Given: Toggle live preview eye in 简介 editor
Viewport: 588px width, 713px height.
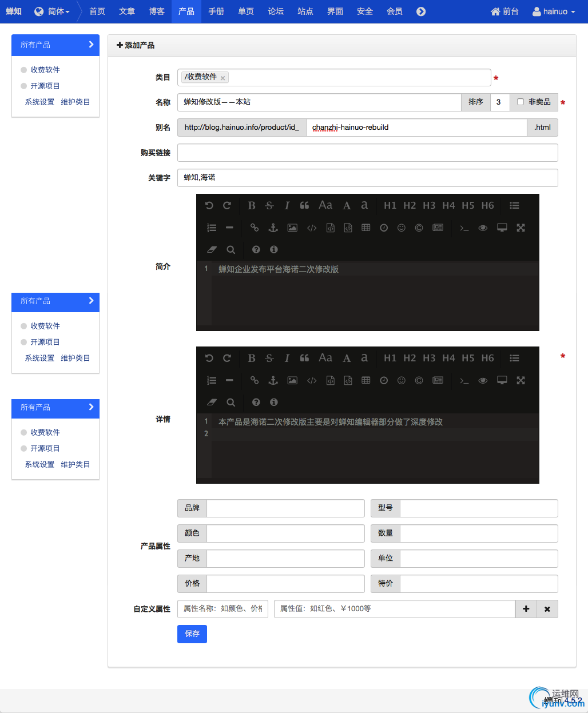Looking at the screenshot, I should (483, 228).
